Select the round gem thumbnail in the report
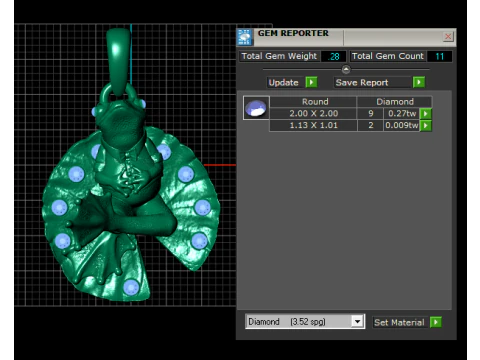The width and height of the screenshot is (480, 360). pyautogui.click(x=256, y=108)
